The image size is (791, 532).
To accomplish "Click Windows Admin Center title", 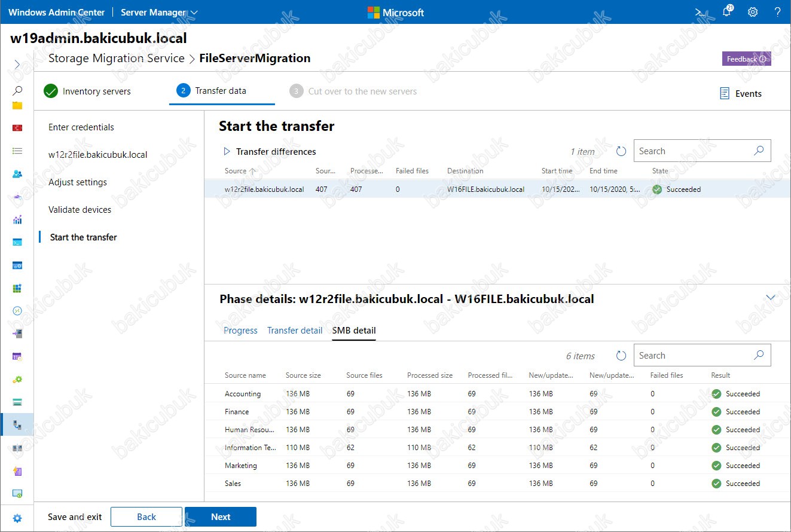I will click(57, 12).
